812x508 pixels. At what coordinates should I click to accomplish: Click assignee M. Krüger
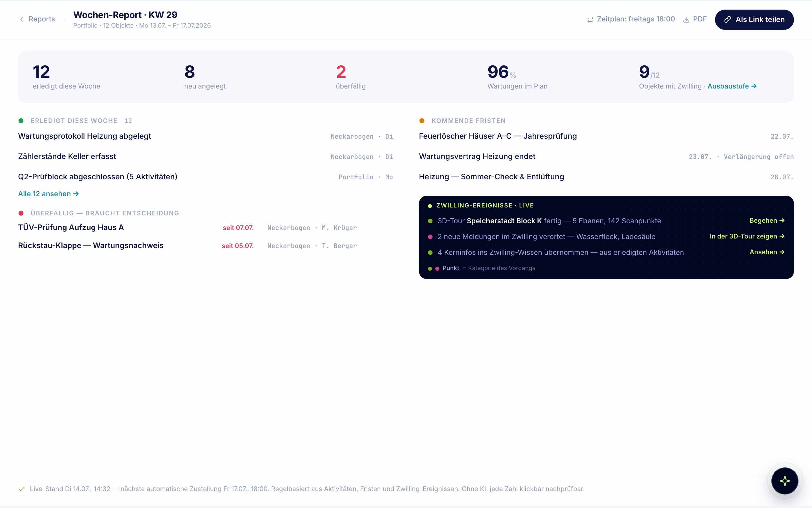(x=339, y=228)
